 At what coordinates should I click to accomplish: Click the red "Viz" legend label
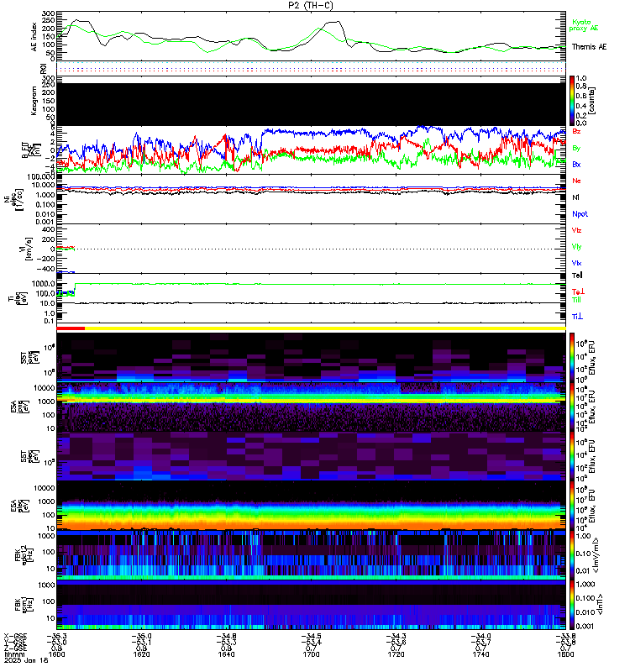(576, 230)
